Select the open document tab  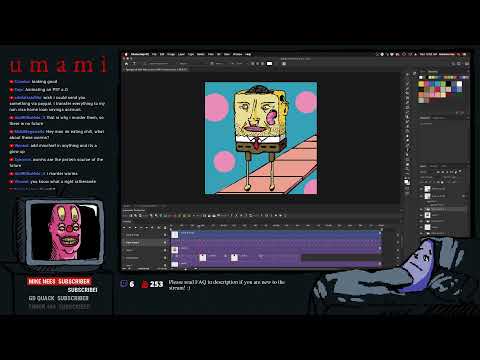(157, 70)
